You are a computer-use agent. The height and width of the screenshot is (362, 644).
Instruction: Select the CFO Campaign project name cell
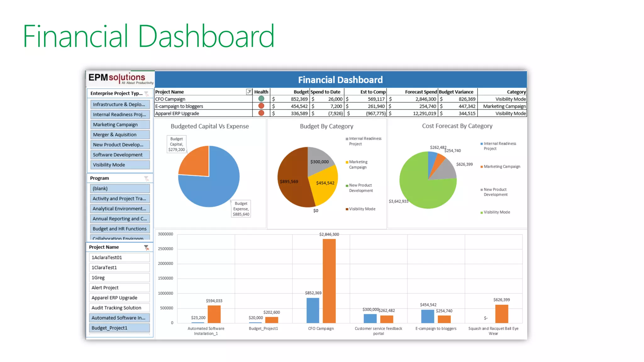coord(203,99)
